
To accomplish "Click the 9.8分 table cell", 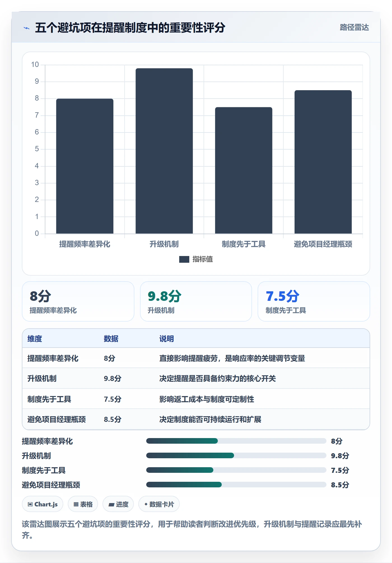I will tap(113, 379).
